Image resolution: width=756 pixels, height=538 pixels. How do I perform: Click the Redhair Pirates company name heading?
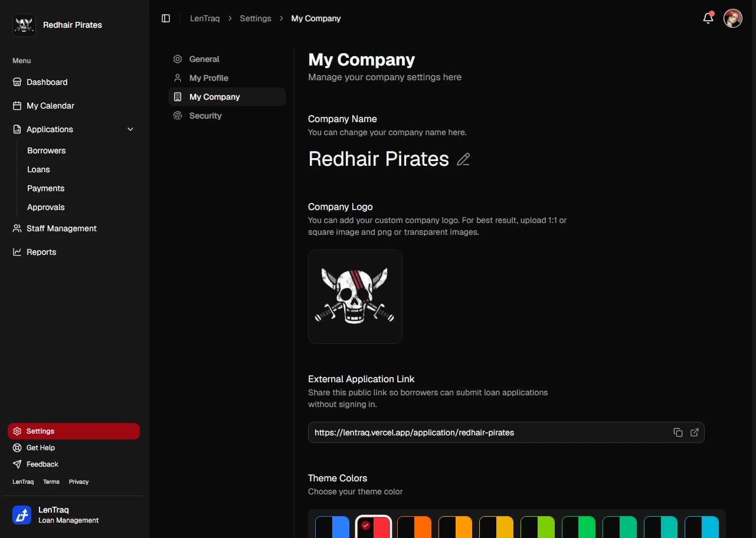tap(379, 159)
